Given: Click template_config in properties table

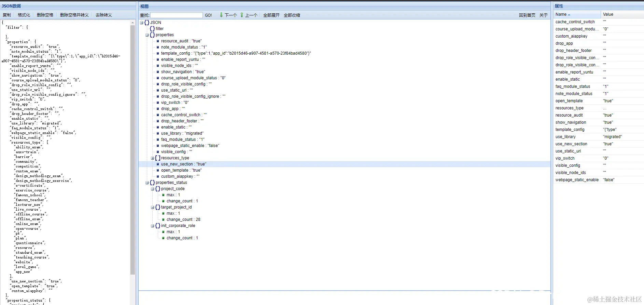Looking at the screenshot, I should tap(570, 130).
